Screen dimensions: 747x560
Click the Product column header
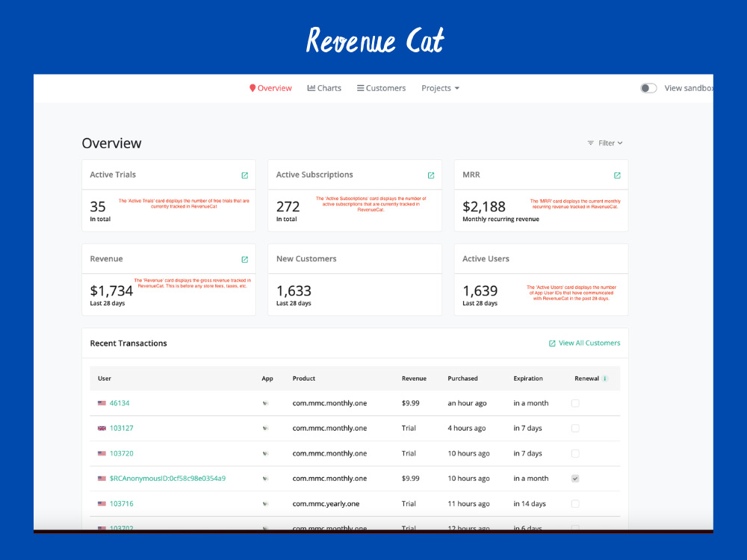(x=304, y=379)
